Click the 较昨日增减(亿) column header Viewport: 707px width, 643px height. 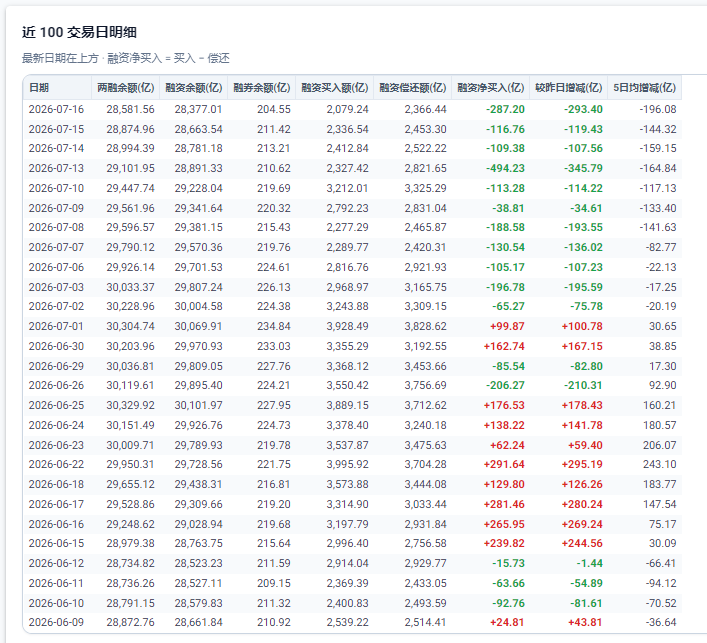click(x=569, y=87)
